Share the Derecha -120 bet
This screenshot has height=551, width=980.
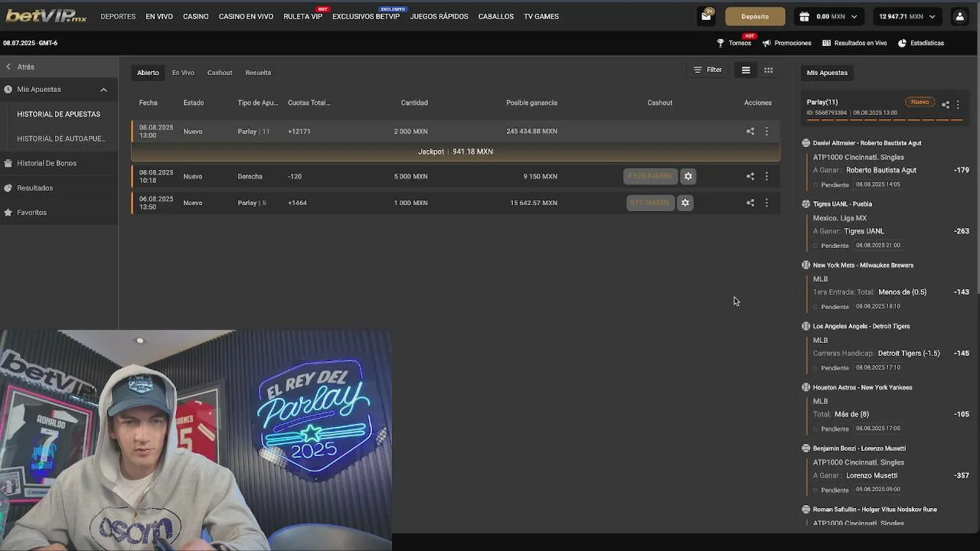(750, 176)
